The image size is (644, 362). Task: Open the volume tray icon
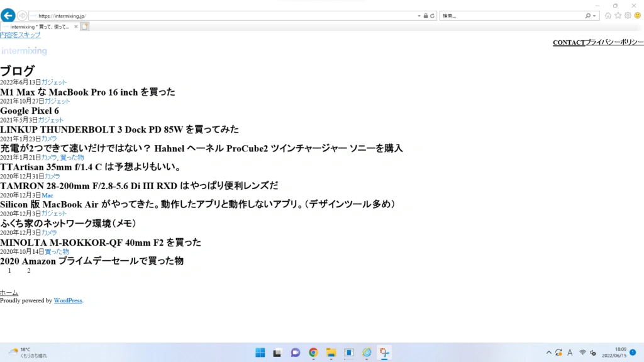point(592,353)
